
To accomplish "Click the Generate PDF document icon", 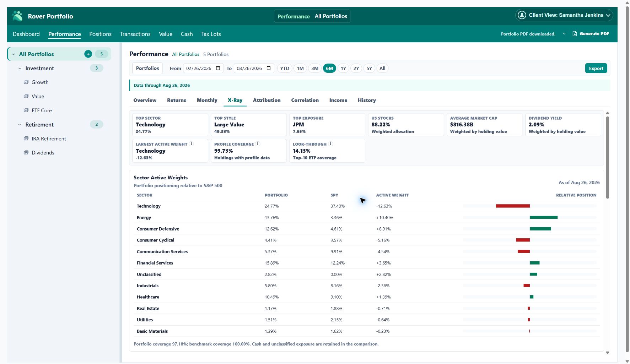I will pyautogui.click(x=575, y=34).
